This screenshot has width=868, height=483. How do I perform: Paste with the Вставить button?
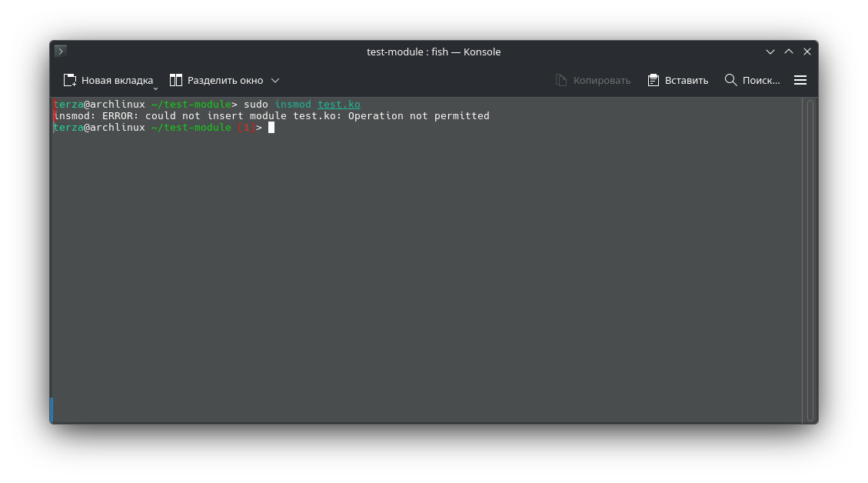tap(677, 80)
